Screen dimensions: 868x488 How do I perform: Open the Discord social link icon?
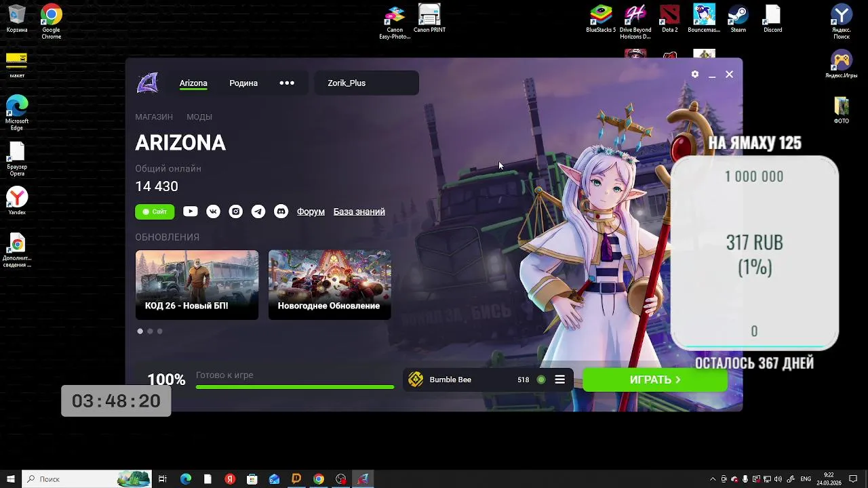(x=281, y=211)
